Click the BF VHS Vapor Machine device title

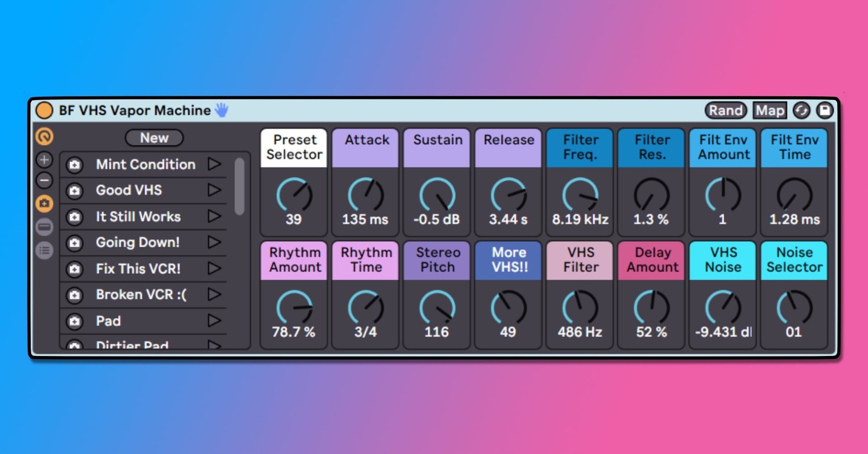tap(135, 110)
